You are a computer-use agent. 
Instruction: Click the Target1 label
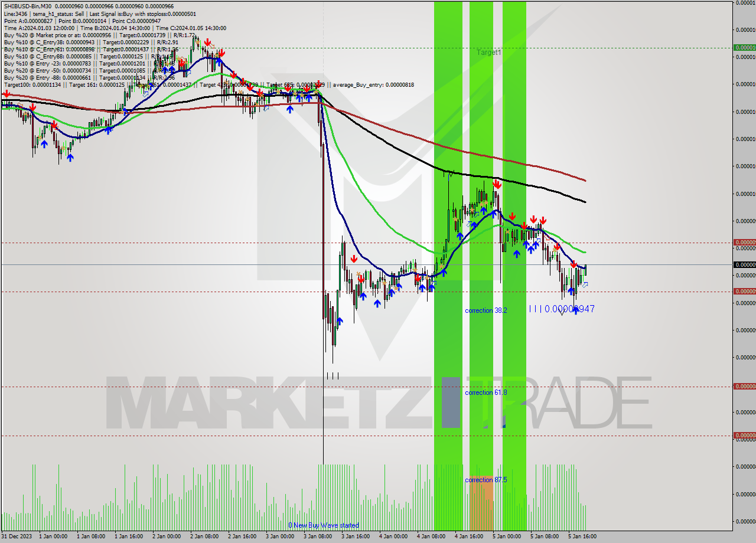tap(489, 53)
